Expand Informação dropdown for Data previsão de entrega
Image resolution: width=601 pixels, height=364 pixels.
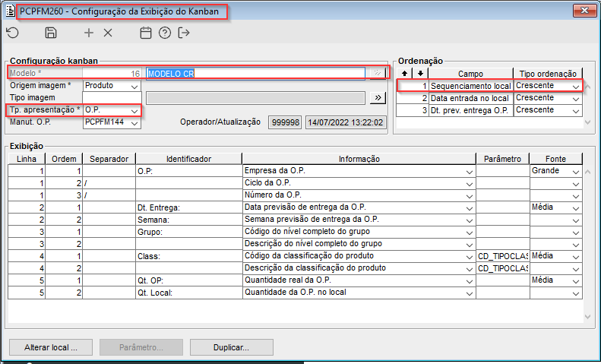point(470,207)
